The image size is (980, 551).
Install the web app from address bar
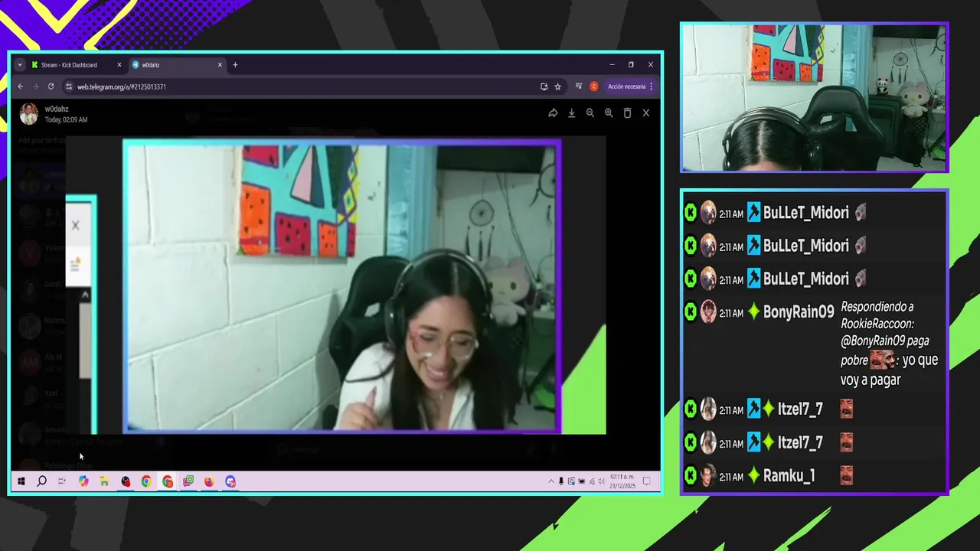coord(544,86)
